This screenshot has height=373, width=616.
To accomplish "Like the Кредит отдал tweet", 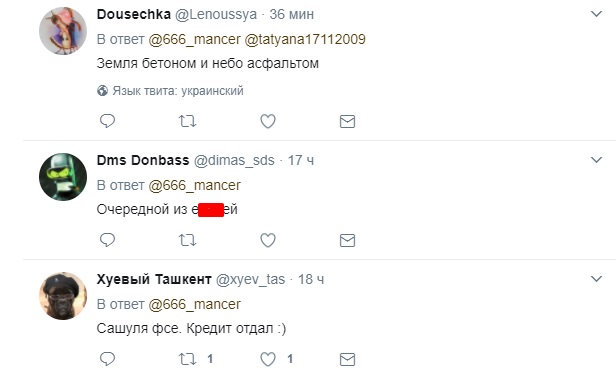I will point(268,359).
